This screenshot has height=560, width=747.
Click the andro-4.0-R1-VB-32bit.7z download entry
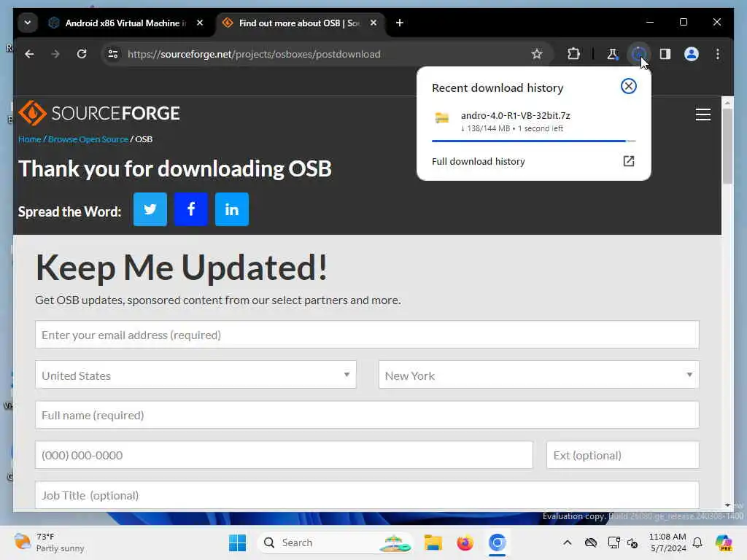click(x=533, y=122)
